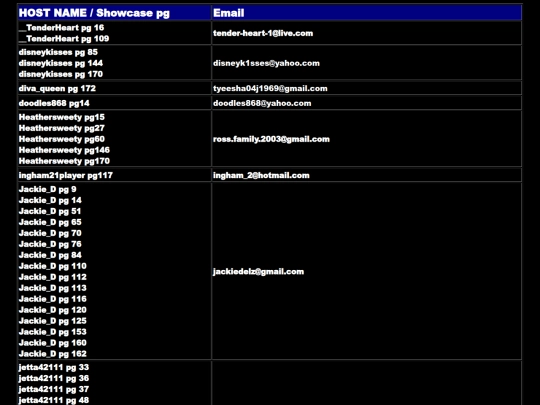The height and width of the screenshot is (405, 540).
Task: Select 'Jackie_D pg 153' entry
Action: [x=52, y=332]
